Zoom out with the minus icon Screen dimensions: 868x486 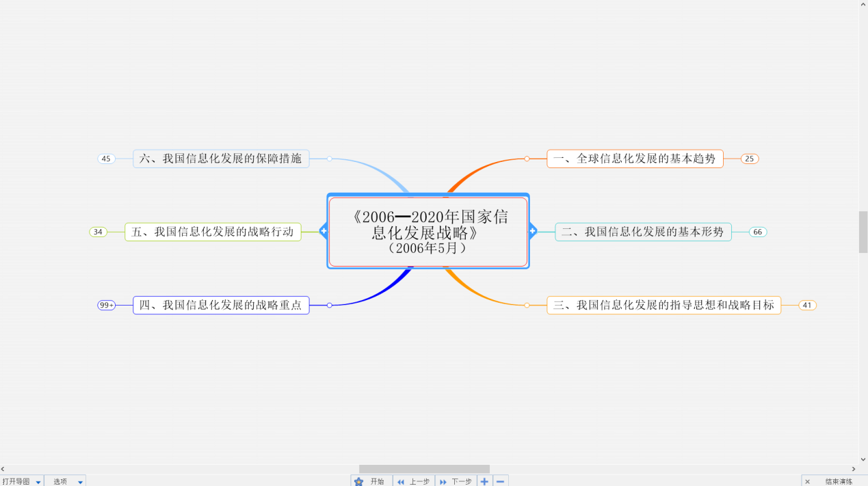(501, 481)
